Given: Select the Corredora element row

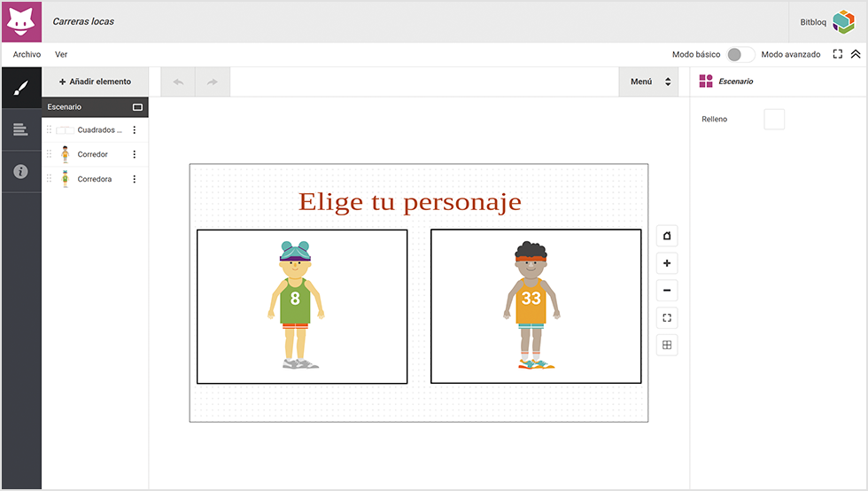Looking at the screenshot, I should [96, 178].
